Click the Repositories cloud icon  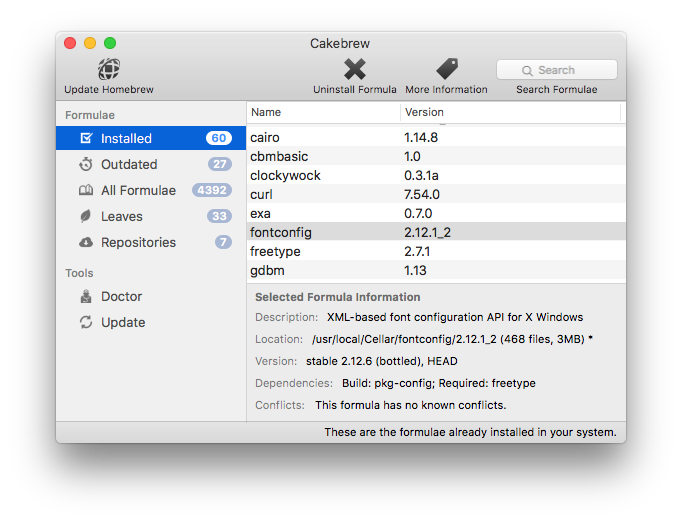[x=86, y=242]
